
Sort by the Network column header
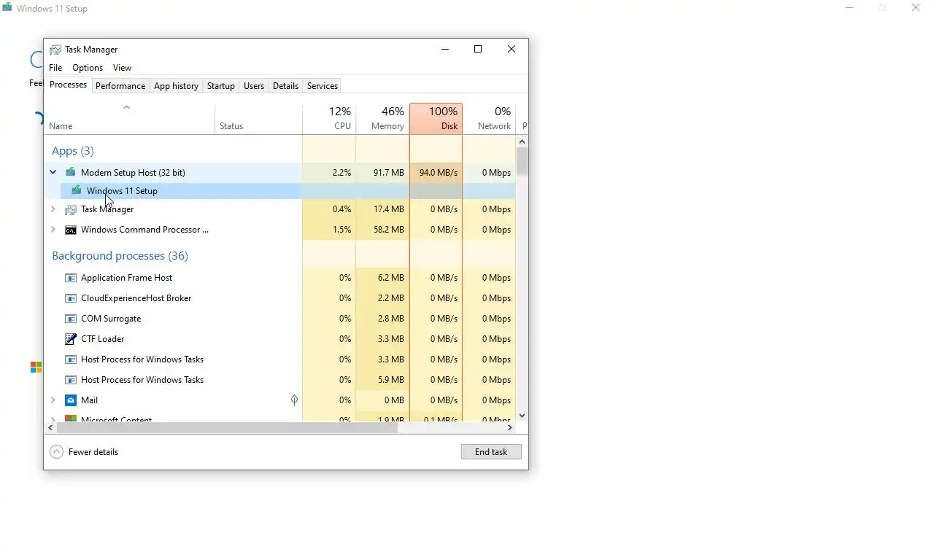coord(489,120)
